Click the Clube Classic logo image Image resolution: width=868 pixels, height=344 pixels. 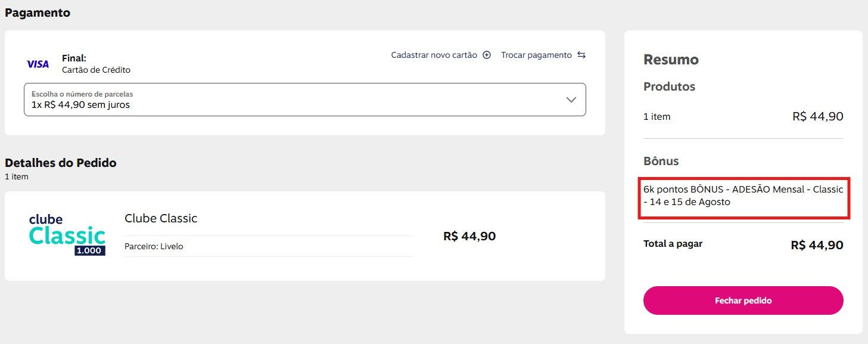point(67,235)
